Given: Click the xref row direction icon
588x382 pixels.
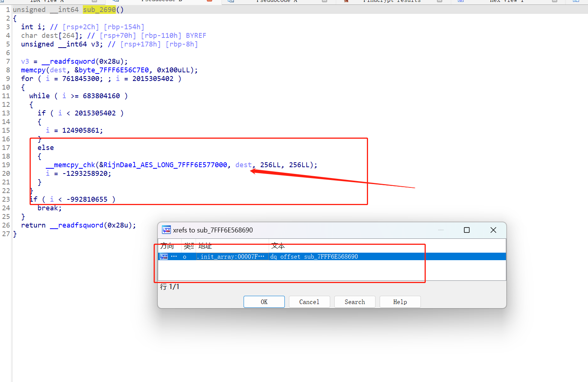Looking at the screenshot, I should click(x=164, y=256).
